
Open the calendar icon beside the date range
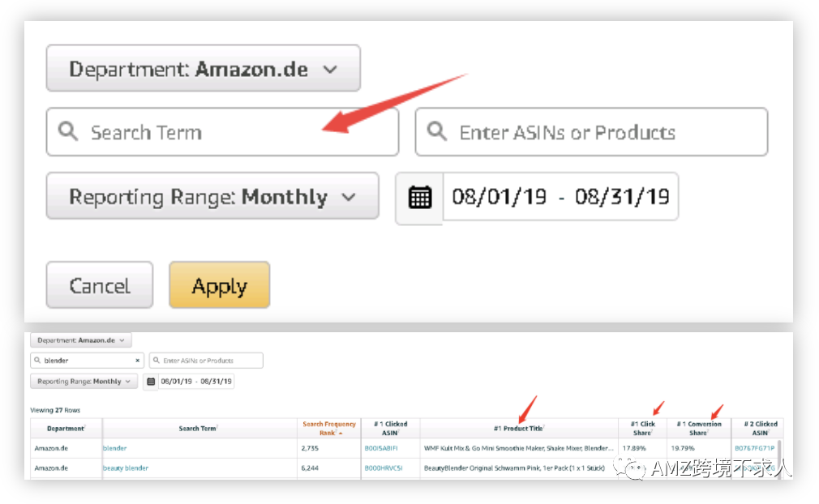(419, 196)
